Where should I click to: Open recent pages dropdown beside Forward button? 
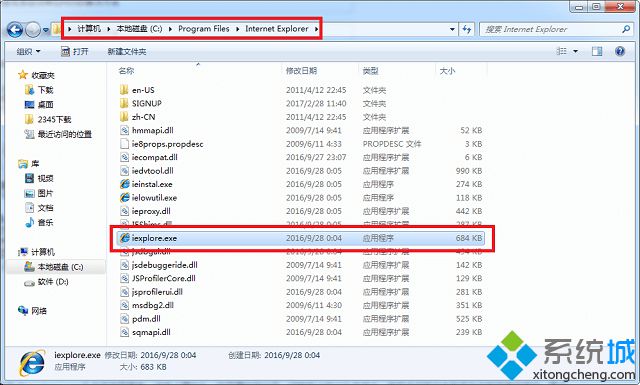(45, 30)
